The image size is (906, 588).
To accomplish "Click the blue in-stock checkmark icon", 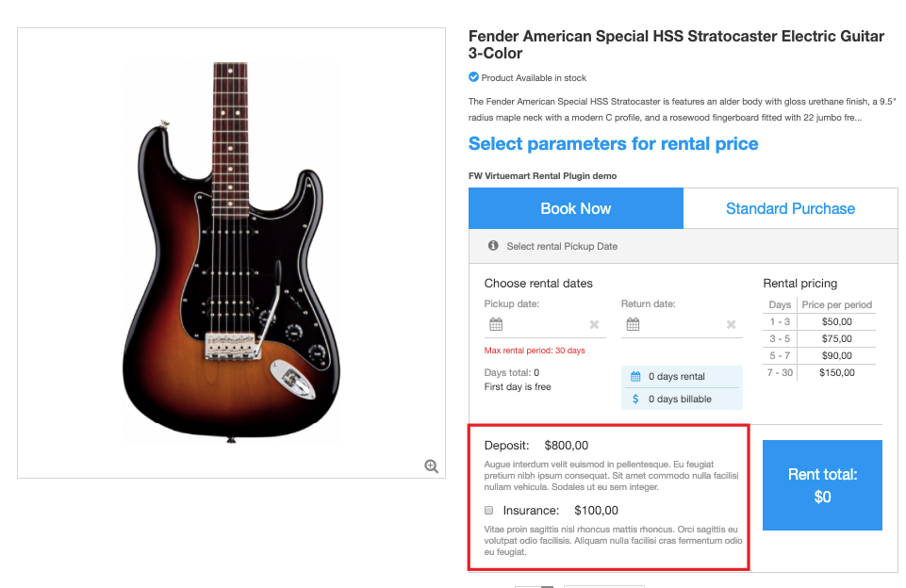I will coord(473,77).
